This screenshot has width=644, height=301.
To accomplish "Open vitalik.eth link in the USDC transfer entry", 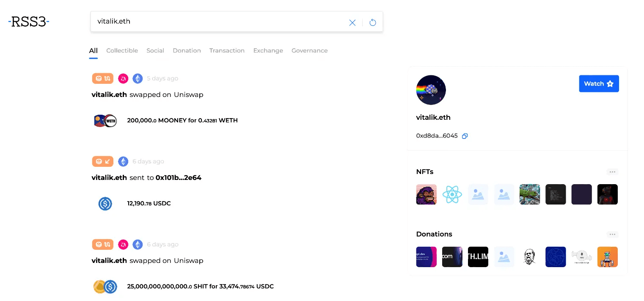I will click(x=109, y=178).
